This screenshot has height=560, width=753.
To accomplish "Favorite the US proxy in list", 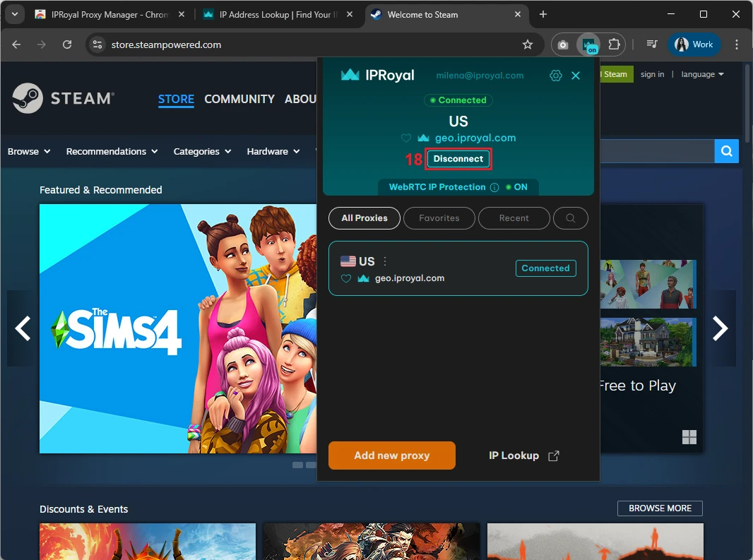I will coord(346,278).
